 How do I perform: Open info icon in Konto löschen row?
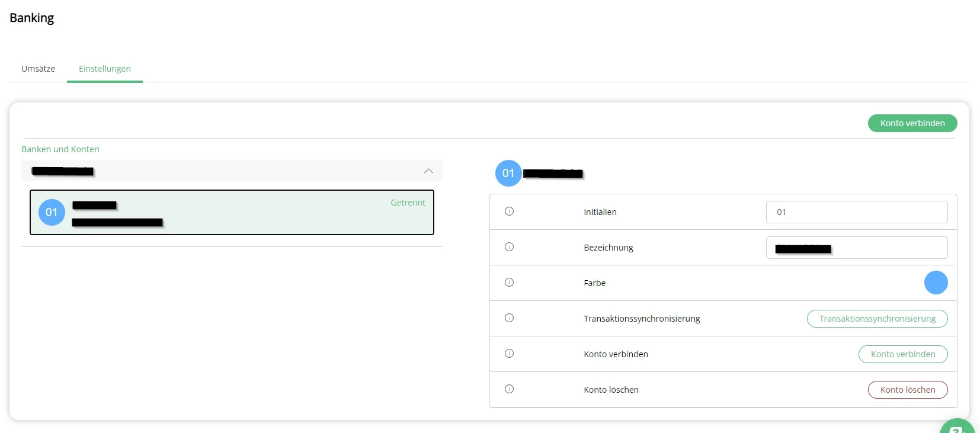point(509,389)
